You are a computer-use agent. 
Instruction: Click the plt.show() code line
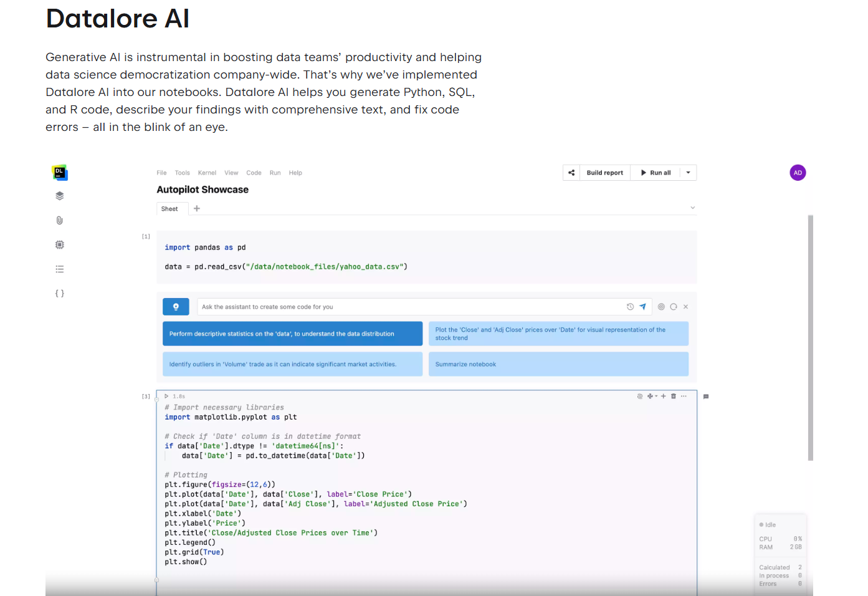pos(186,562)
